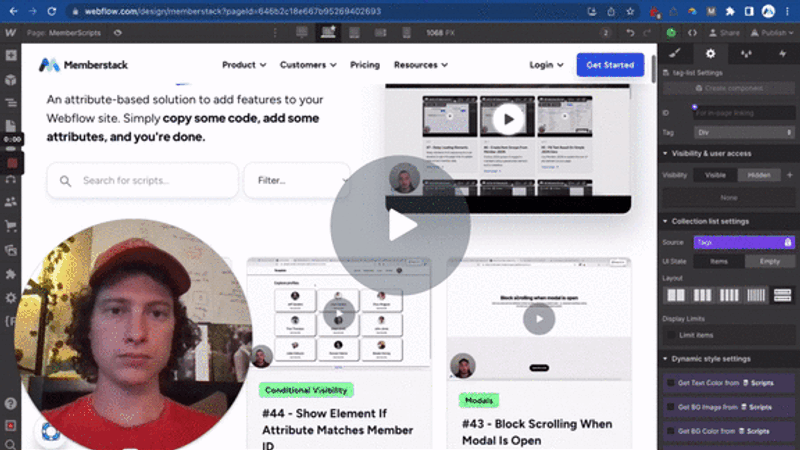
Task: Click the large center play button overlay
Action: tap(401, 225)
